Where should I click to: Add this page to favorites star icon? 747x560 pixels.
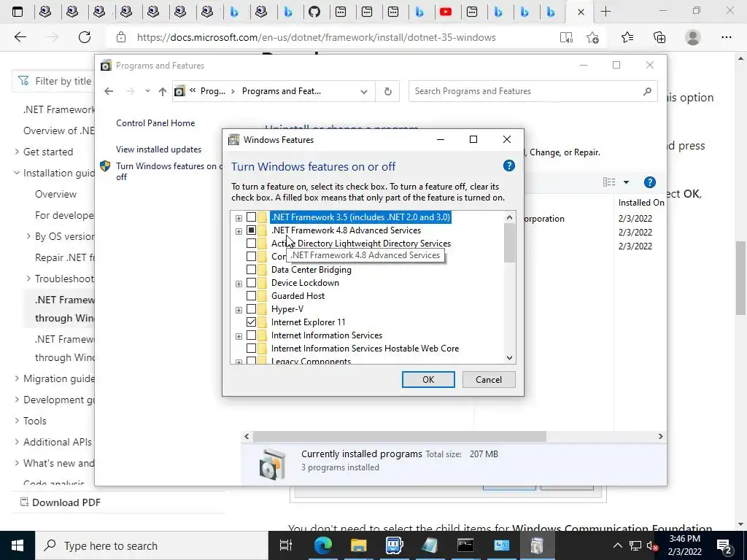pyautogui.click(x=592, y=37)
